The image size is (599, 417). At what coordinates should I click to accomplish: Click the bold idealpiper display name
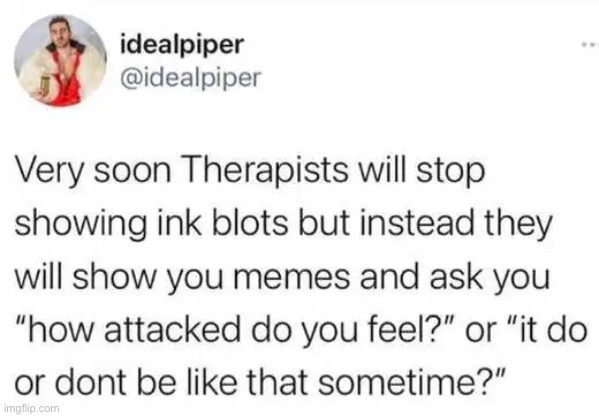click(182, 47)
